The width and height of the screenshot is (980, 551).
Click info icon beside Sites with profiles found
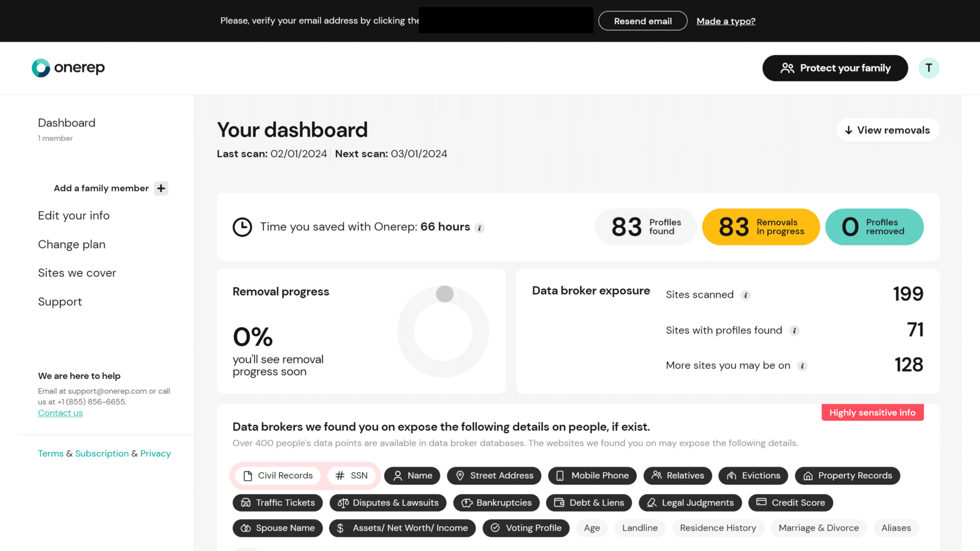pos(794,331)
